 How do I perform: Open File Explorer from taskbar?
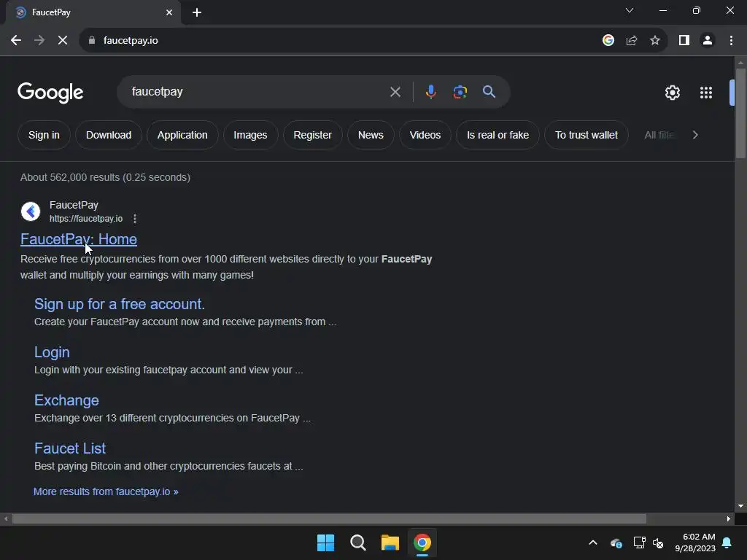[390, 542]
